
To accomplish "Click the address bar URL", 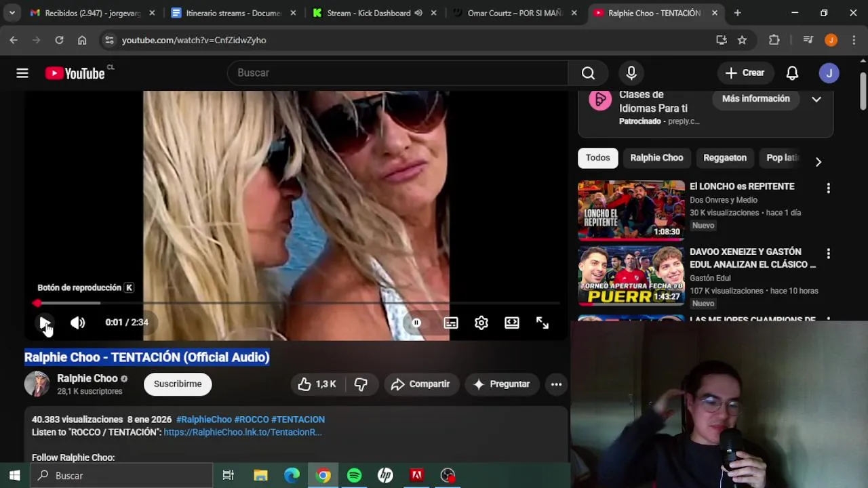I will click(x=194, y=40).
